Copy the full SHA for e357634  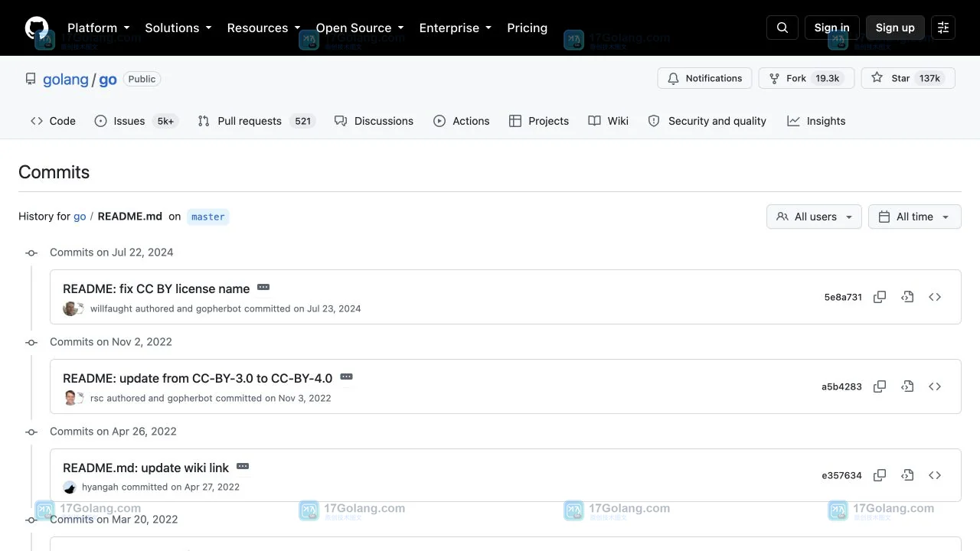[880, 475]
